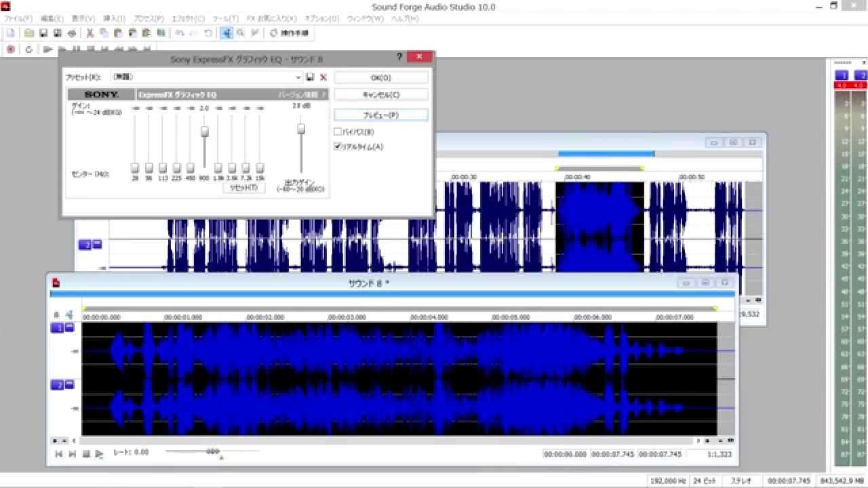
Task: Select the Edit tool in toolbar
Action: [x=226, y=33]
